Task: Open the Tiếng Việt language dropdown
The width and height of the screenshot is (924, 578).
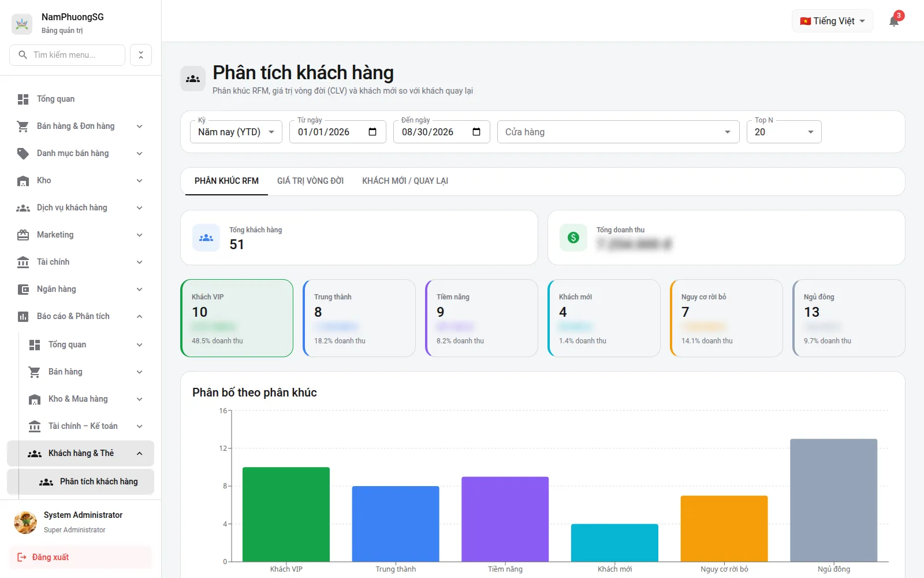Action: [832, 21]
